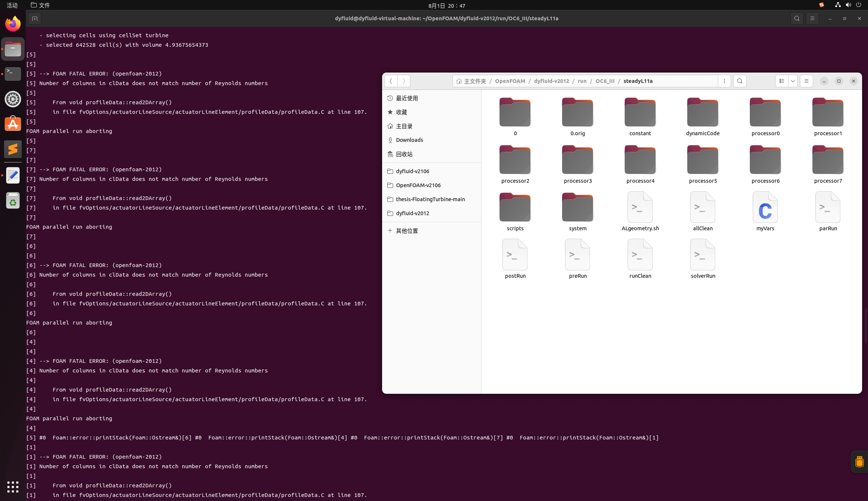Viewport: 868px width, 501px height.
Task: Open the processor0 folder
Action: [765, 117]
